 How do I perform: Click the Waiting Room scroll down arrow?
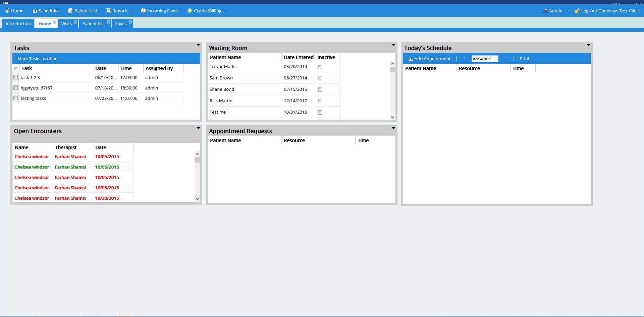[x=392, y=117]
